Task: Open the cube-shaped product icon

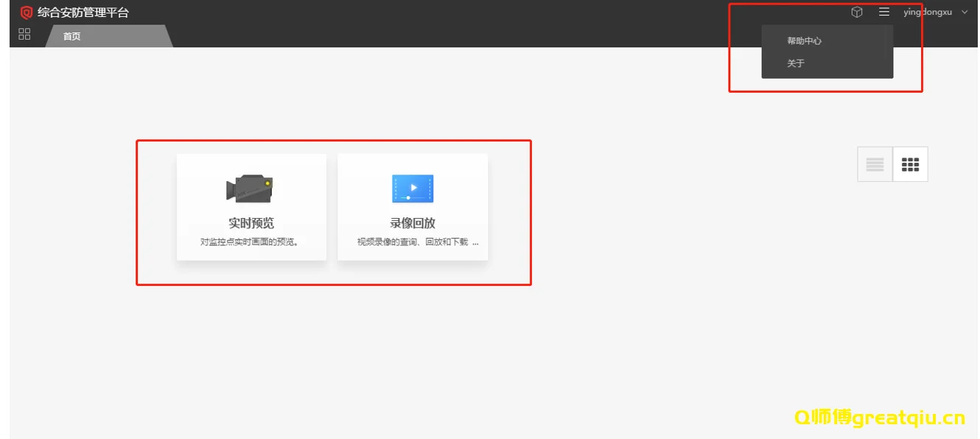Action: (856, 12)
